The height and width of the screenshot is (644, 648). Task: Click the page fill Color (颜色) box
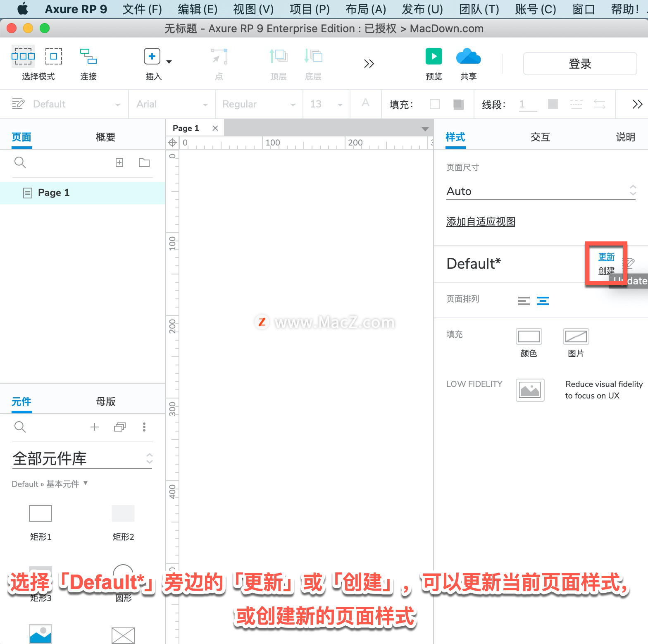(529, 336)
